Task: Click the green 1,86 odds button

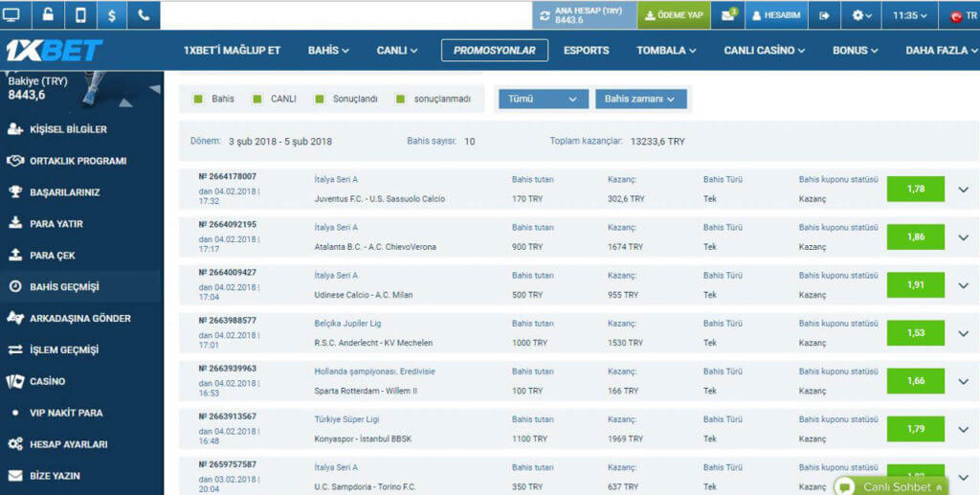Action: [x=916, y=236]
